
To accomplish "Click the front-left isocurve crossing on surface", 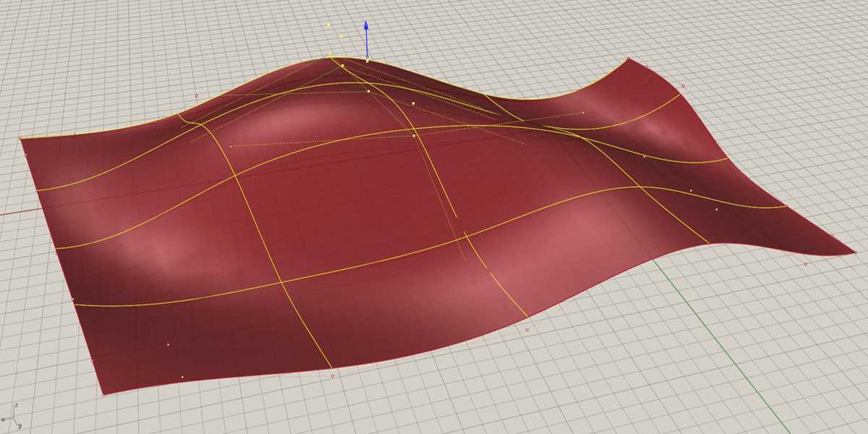I will [x=280, y=282].
